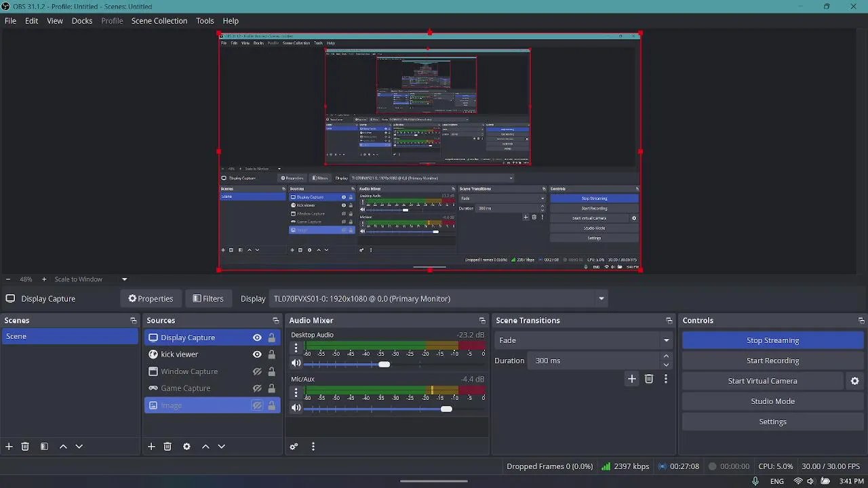Adjust Mic/Aux volume slider

click(446, 409)
